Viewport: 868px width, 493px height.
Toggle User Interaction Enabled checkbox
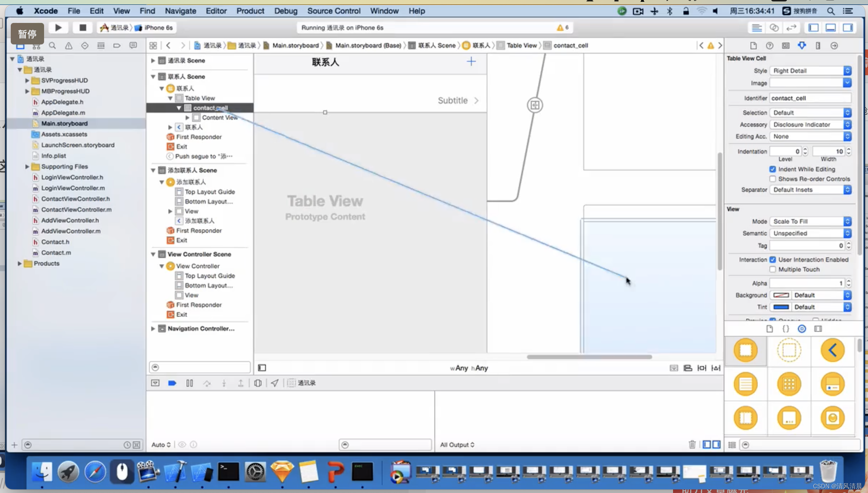[x=772, y=259]
